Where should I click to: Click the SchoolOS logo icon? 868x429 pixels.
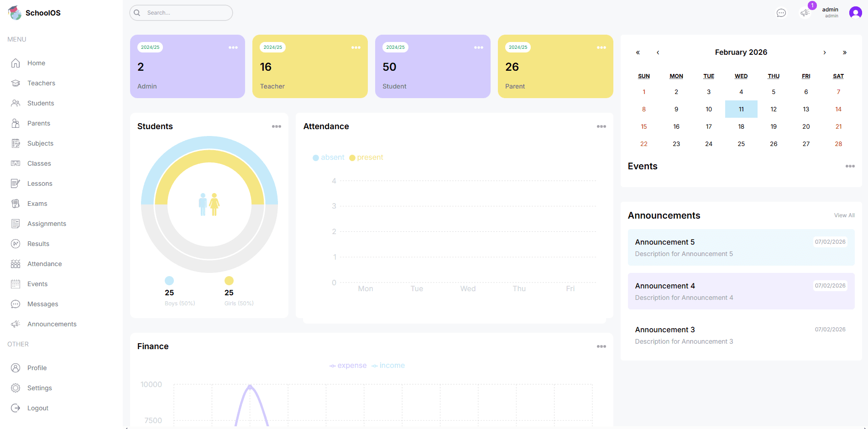(15, 13)
